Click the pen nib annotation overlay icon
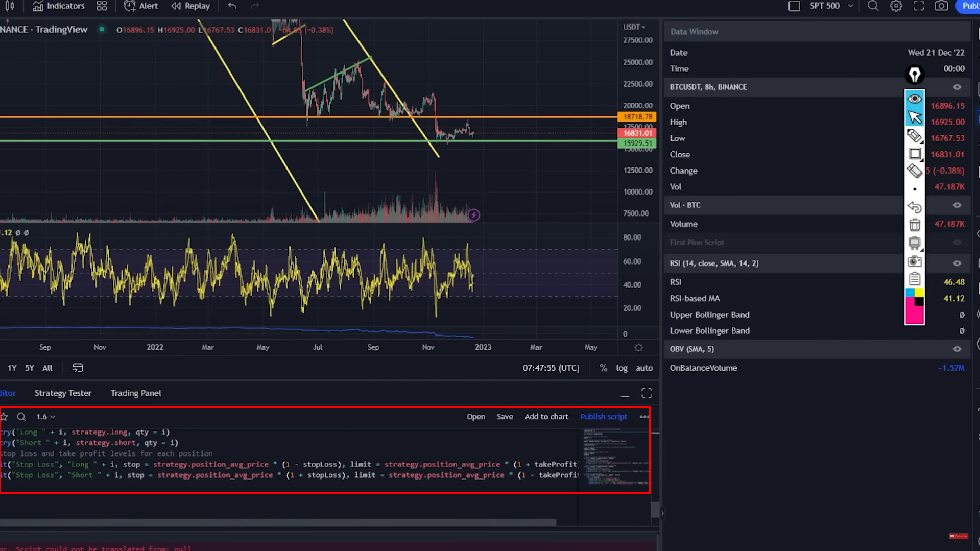This screenshot has width=980, height=551. 914,75
